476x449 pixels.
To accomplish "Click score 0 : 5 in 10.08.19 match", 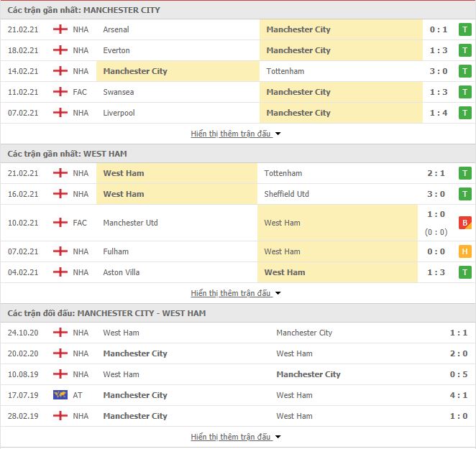I will pos(459,374).
